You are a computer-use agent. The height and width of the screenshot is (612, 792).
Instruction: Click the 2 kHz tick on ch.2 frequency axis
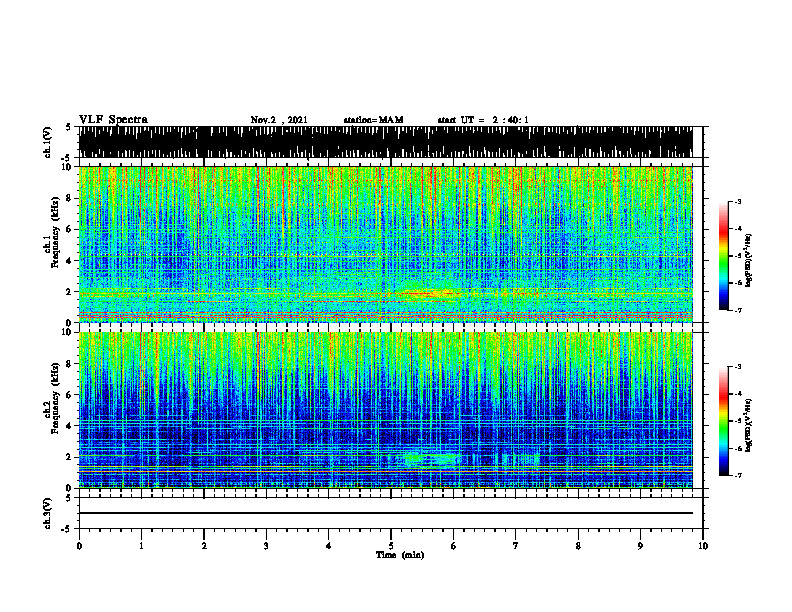[70, 457]
